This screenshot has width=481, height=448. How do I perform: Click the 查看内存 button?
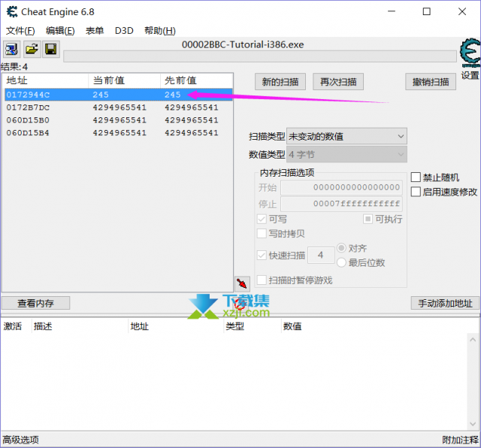point(35,303)
